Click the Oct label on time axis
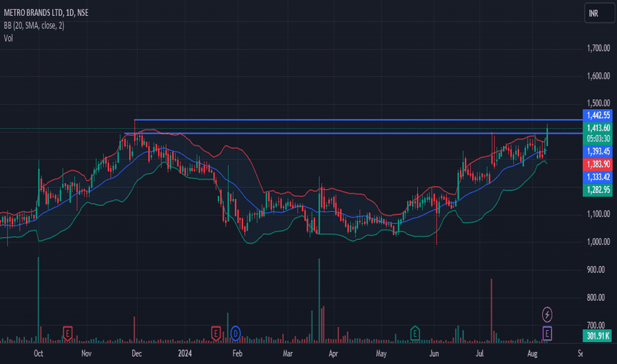 (38, 353)
